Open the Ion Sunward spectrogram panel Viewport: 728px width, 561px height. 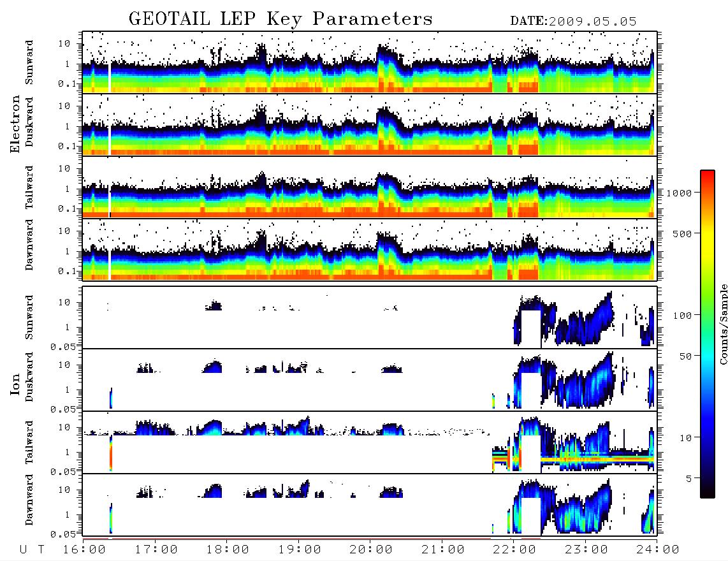click(370, 317)
